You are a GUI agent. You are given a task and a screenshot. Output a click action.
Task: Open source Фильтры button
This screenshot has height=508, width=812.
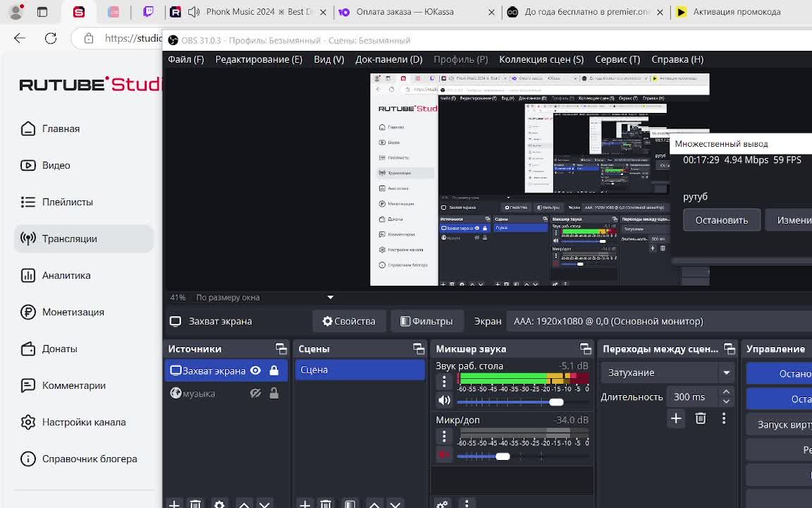coord(426,322)
